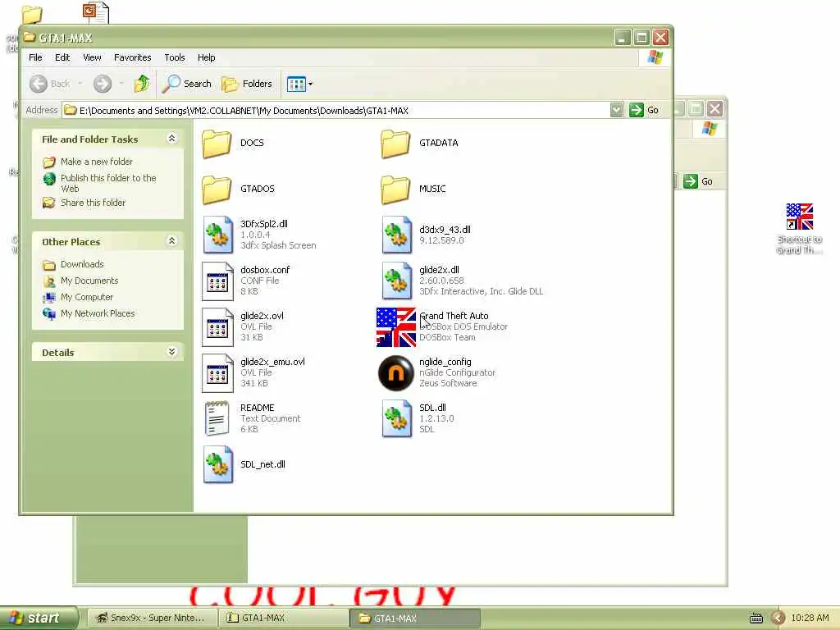This screenshot has height=630, width=840.
Task: Select the GTADOS folder
Action: point(217,189)
